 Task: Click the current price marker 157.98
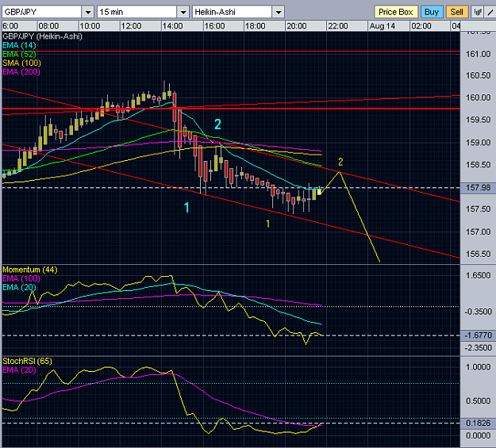click(x=478, y=187)
